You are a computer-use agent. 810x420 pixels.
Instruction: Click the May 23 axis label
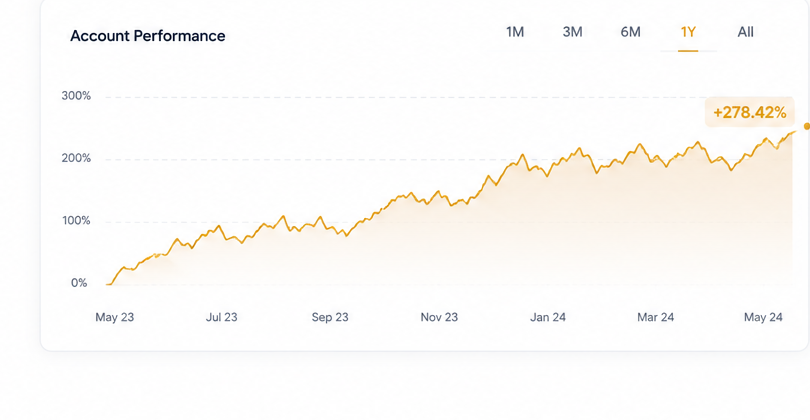click(115, 317)
